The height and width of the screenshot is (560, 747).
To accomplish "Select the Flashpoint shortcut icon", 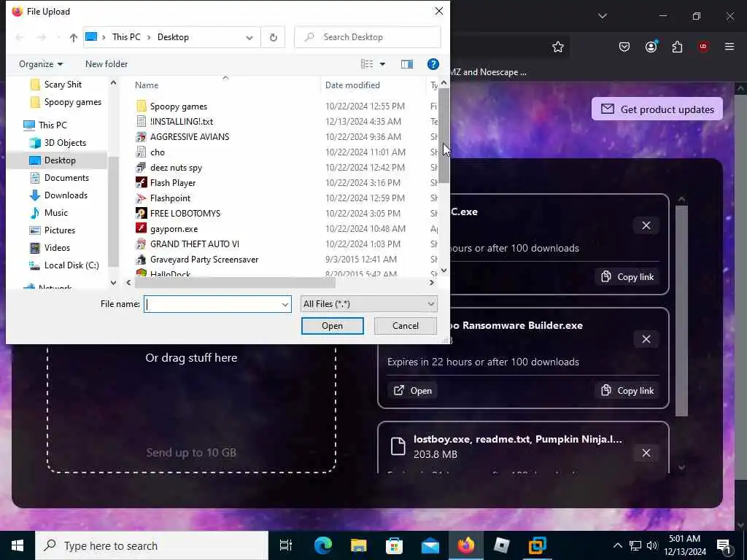I will click(141, 198).
